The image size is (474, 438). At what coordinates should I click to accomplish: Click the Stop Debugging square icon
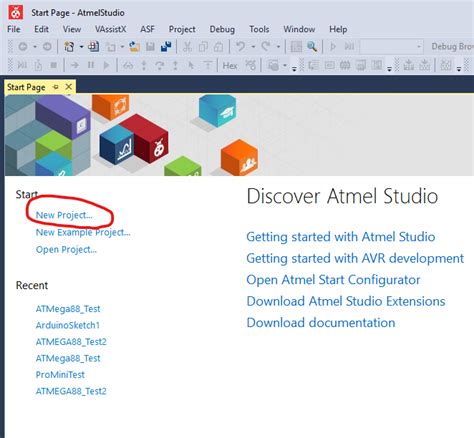coord(53,65)
